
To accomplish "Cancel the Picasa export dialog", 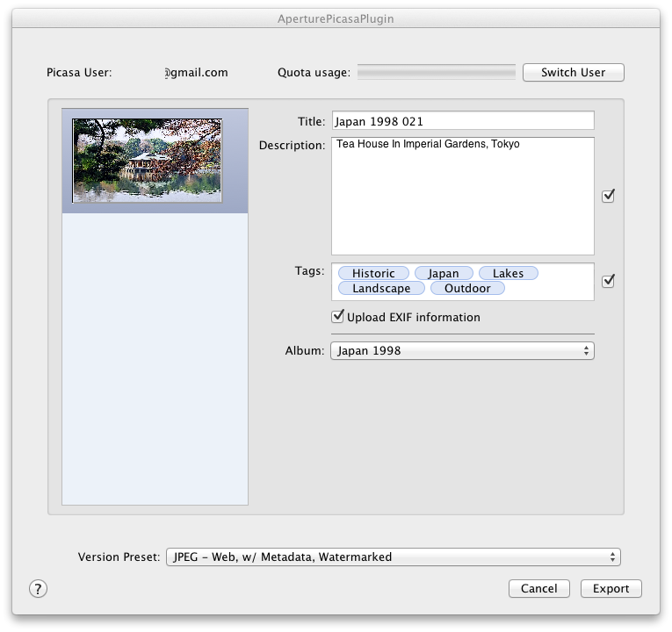I will click(x=538, y=588).
